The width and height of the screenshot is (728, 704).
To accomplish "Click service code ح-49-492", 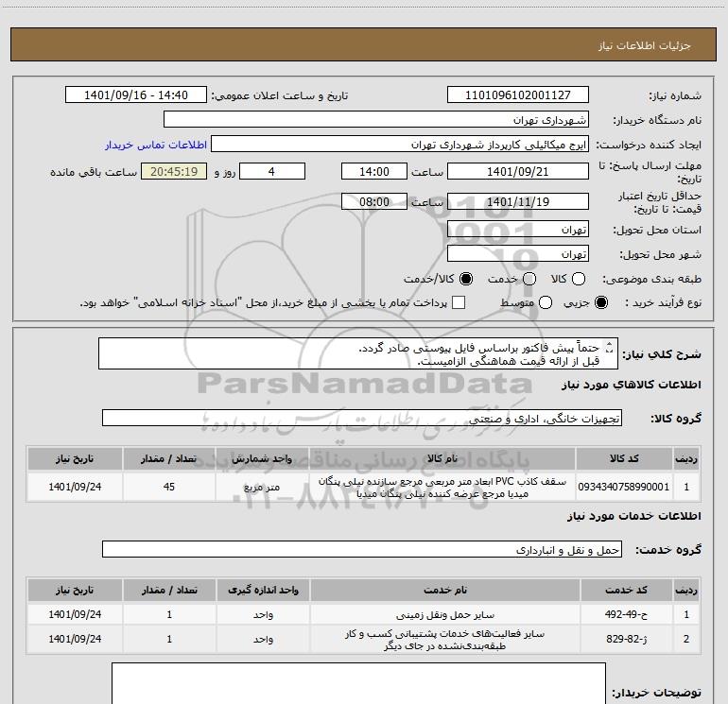I will point(626,614).
